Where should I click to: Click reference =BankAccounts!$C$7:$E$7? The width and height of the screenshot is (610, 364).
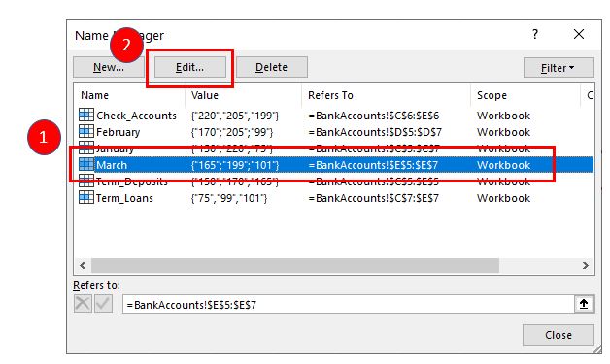click(373, 198)
